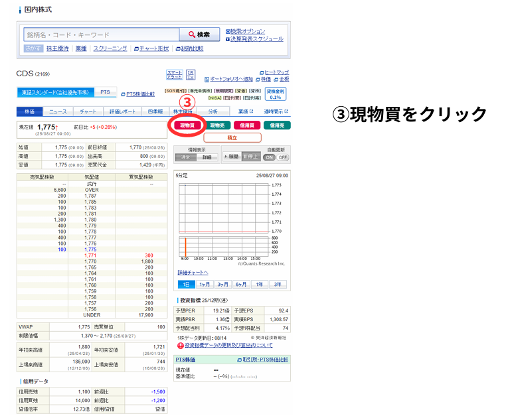Click the stock search input field
This screenshot has height=420, width=510.
coord(101,35)
